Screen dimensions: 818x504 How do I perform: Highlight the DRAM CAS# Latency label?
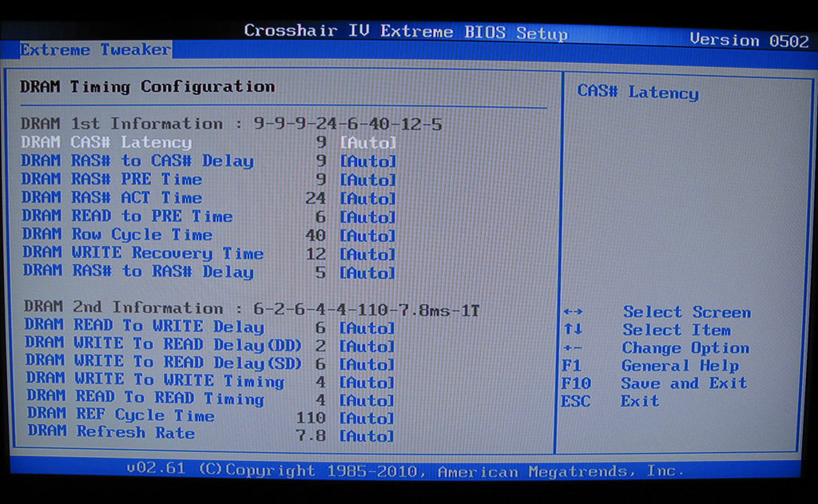[106, 142]
